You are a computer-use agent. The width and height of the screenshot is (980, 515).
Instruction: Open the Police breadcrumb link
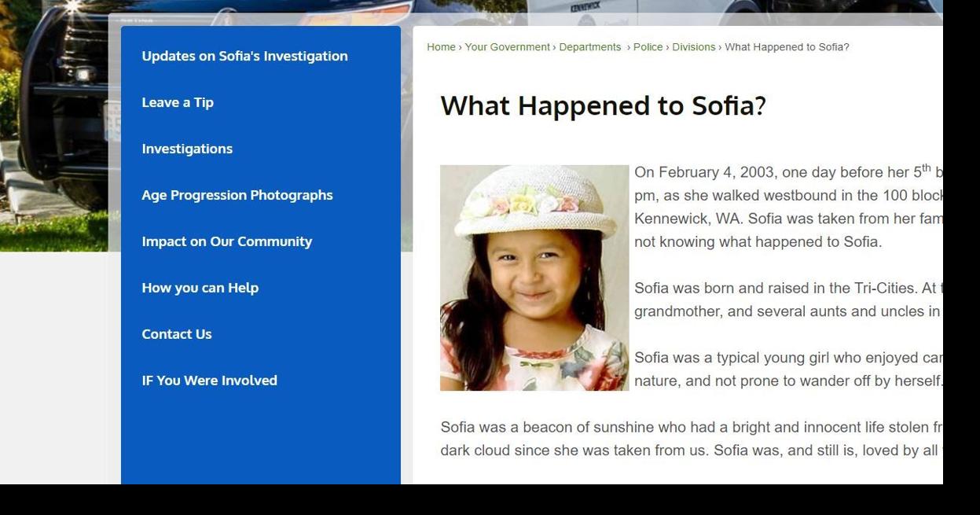pos(648,46)
